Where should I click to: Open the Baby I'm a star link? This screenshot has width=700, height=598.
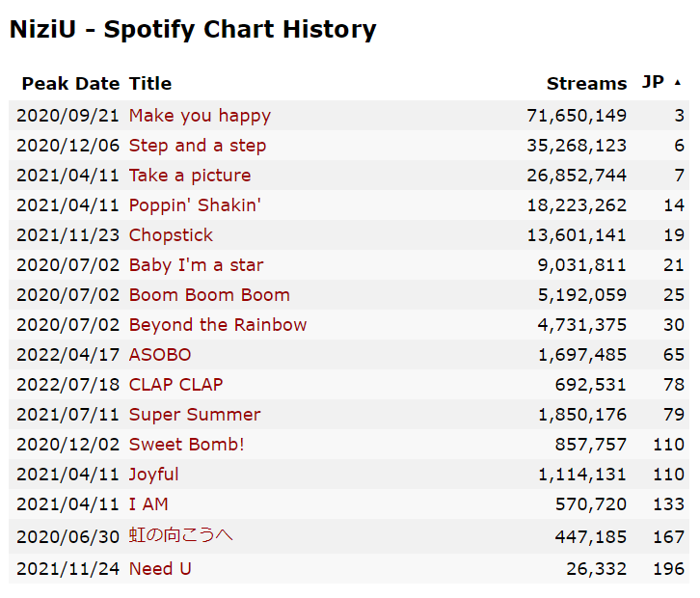pos(196,265)
